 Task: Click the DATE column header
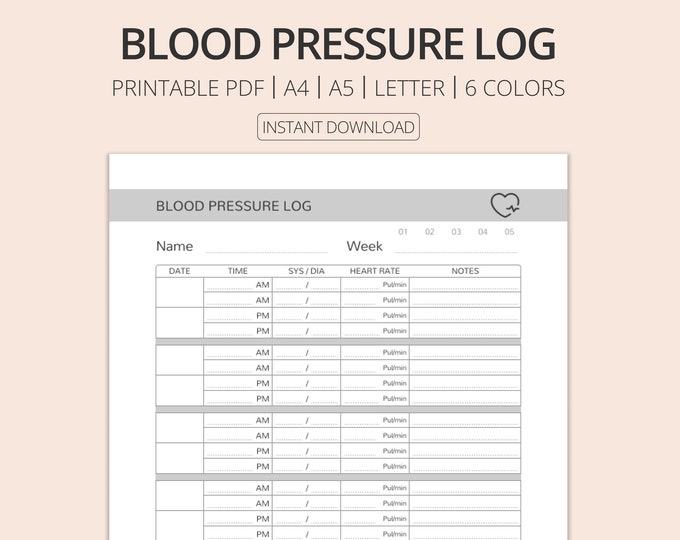180,271
